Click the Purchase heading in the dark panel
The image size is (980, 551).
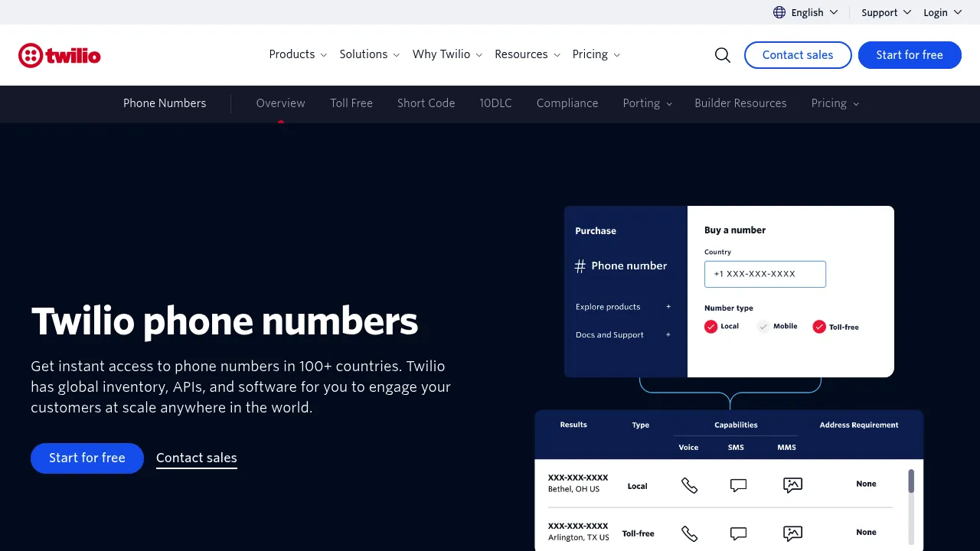[x=596, y=231]
